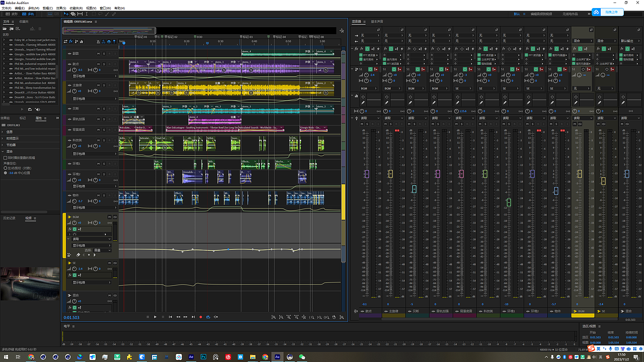Screen dimensions: 644x362
Task: Click the Fast Forward transport button
Action: click(186, 317)
